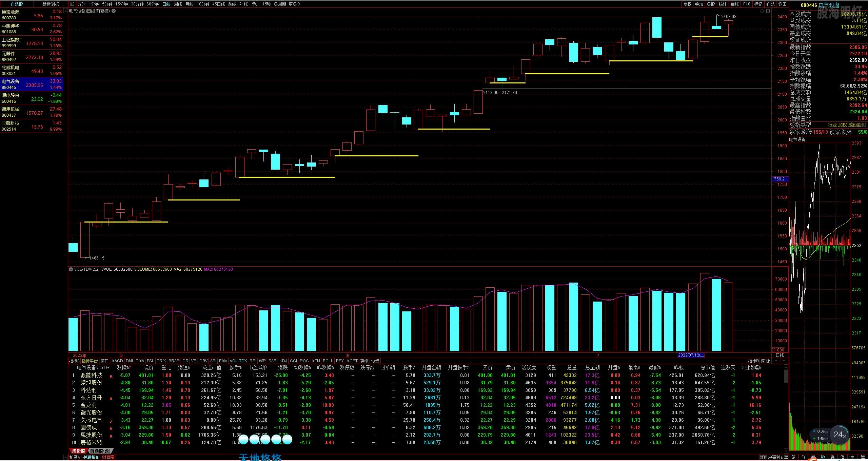Screen dimensions: 868x461
Task: Sort by the 换手% column header
Action: 236,368
